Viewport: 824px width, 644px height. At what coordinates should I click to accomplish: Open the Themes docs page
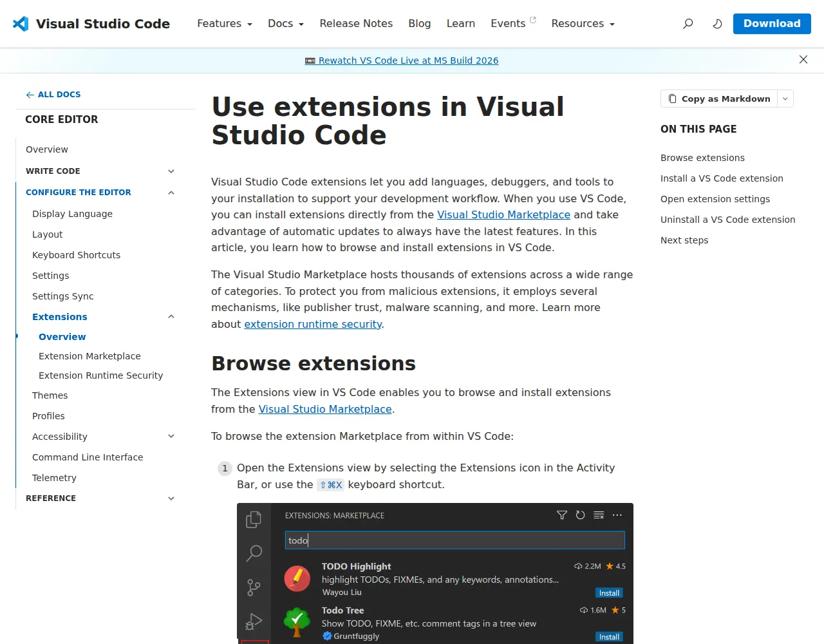pyautogui.click(x=50, y=395)
